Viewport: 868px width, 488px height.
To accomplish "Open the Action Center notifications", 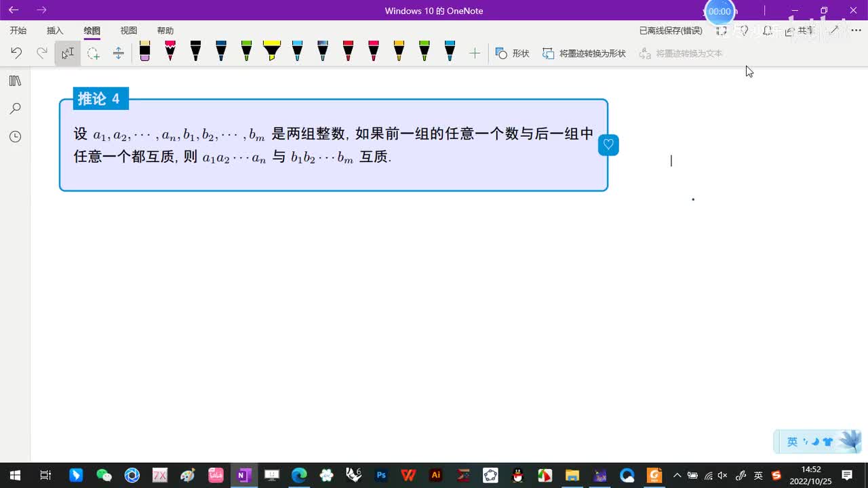I will pos(847,475).
